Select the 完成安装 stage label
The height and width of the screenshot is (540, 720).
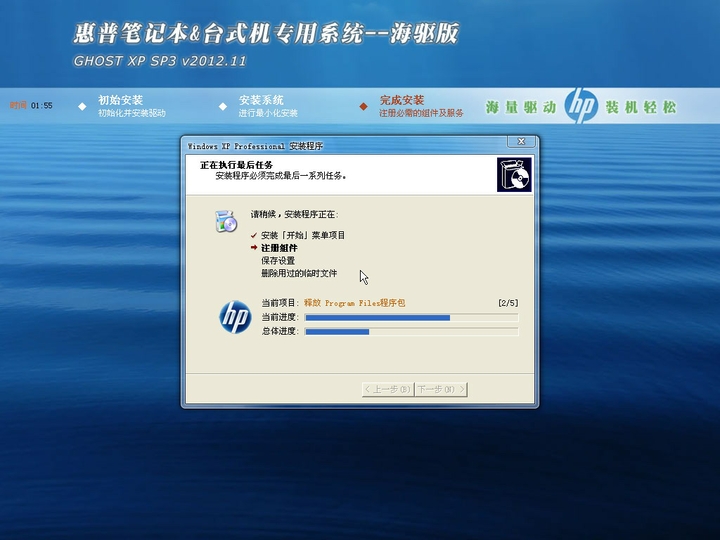pyautogui.click(x=402, y=100)
